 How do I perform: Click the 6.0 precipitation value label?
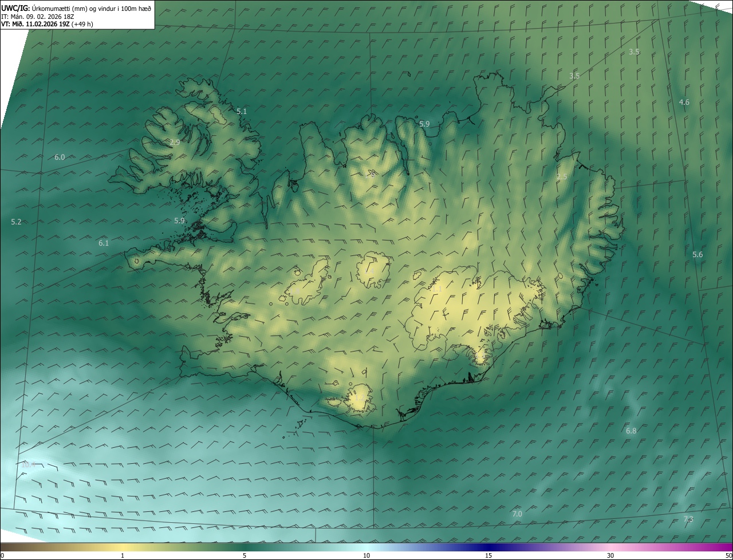(x=60, y=157)
